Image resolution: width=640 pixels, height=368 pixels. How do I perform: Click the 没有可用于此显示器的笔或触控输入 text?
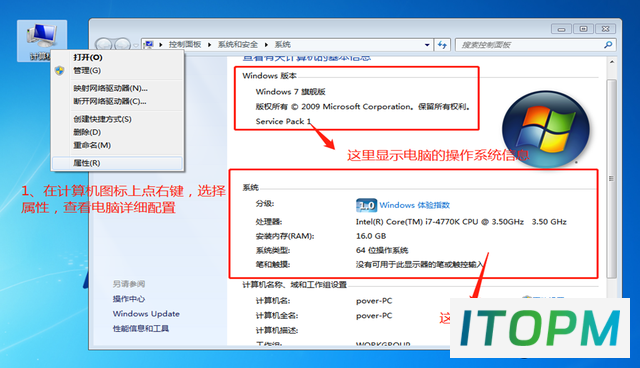click(x=419, y=265)
